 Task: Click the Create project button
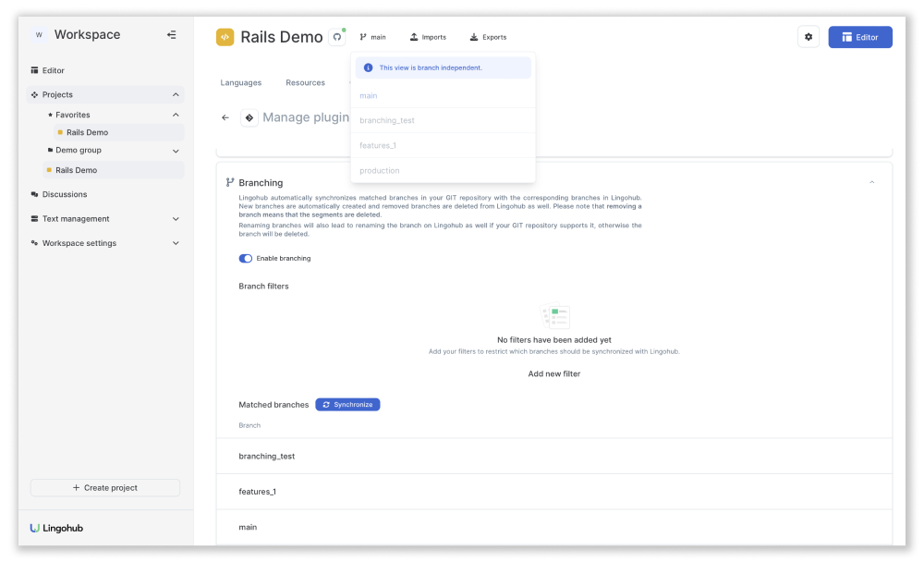point(105,488)
